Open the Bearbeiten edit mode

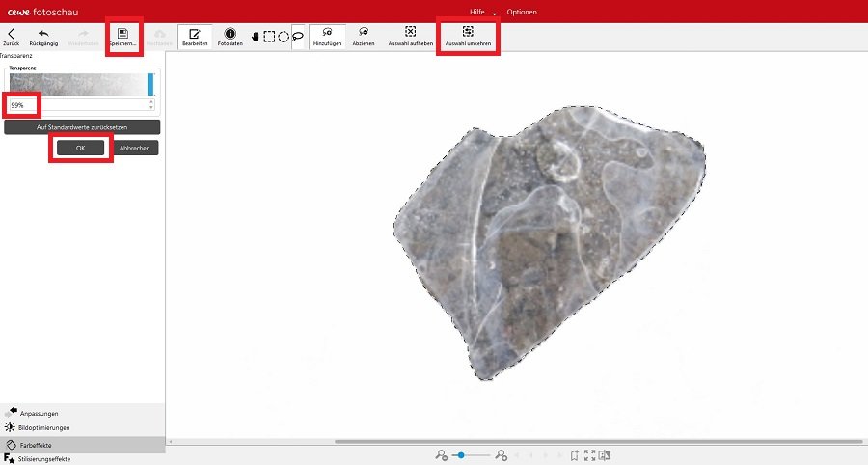click(195, 37)
